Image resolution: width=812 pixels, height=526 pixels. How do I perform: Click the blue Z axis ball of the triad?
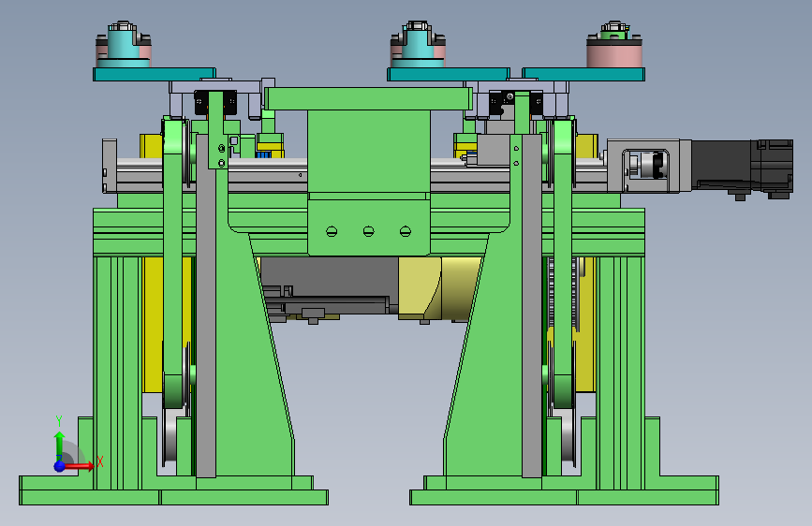click(60, 466)
